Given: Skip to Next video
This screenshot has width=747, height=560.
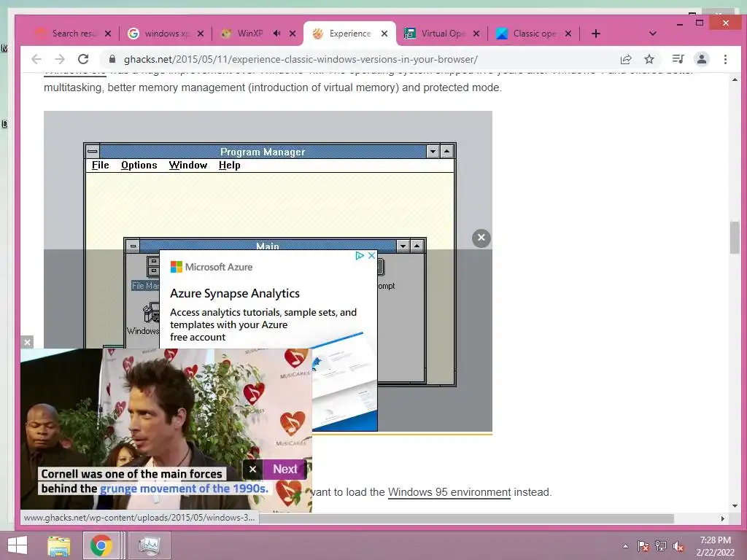Looking at the screenshot, I should [285, 469].
